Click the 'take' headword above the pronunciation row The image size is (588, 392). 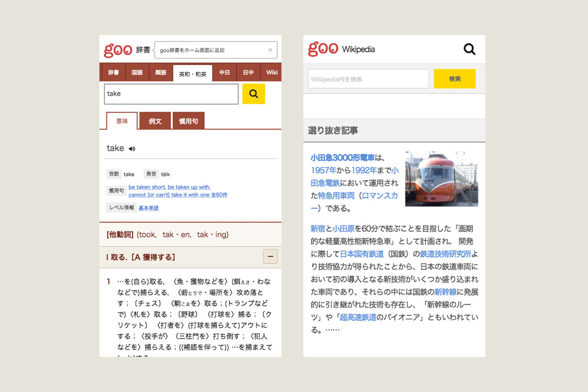coord(115,148)
